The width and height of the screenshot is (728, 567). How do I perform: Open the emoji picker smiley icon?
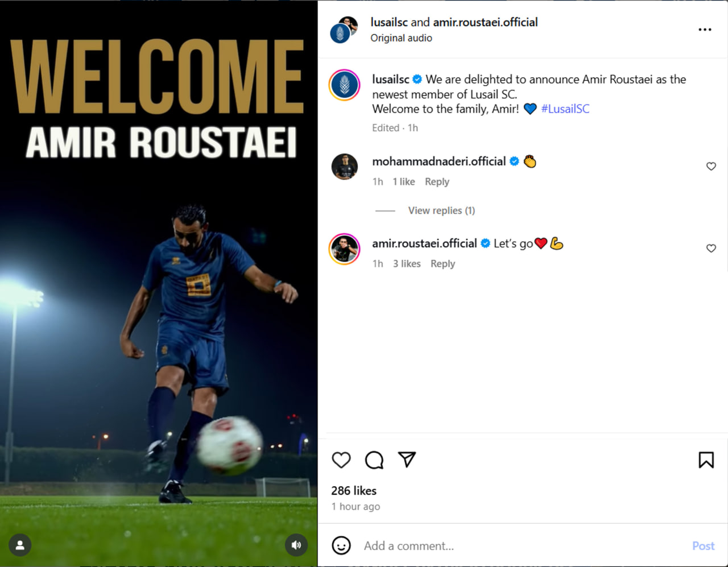(341, 545)
